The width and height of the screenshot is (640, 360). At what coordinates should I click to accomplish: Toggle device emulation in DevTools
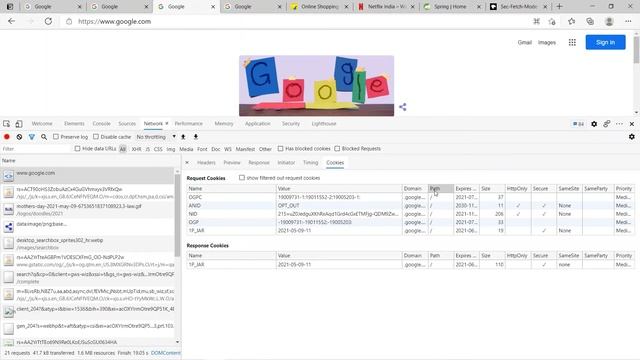(19, 124)
